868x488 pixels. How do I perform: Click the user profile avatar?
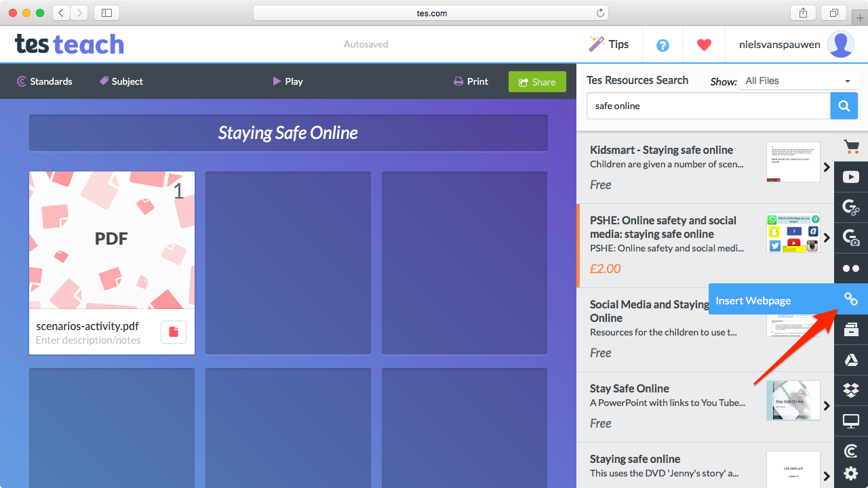841,45
